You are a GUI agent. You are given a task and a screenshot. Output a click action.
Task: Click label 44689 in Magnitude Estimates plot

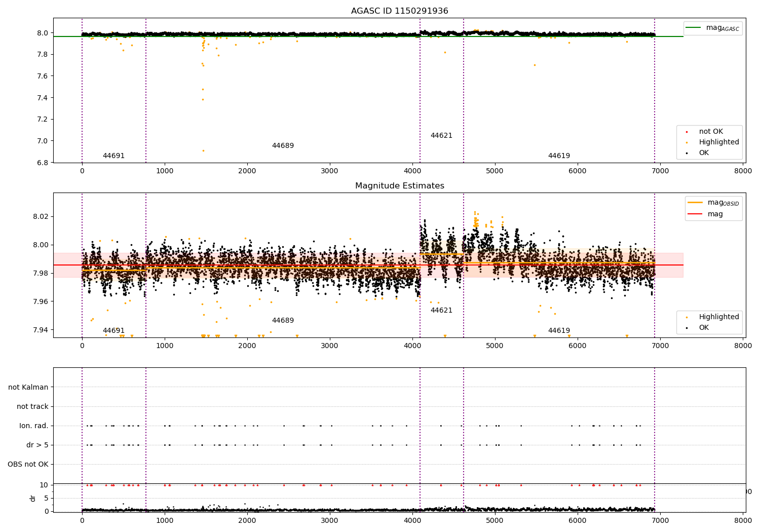283,321
